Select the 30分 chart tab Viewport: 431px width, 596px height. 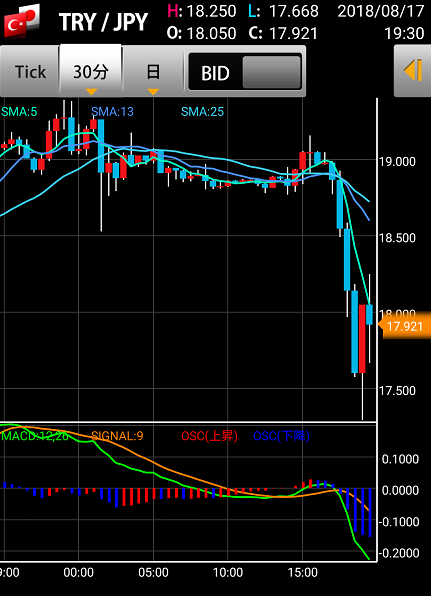coord(91,71)
